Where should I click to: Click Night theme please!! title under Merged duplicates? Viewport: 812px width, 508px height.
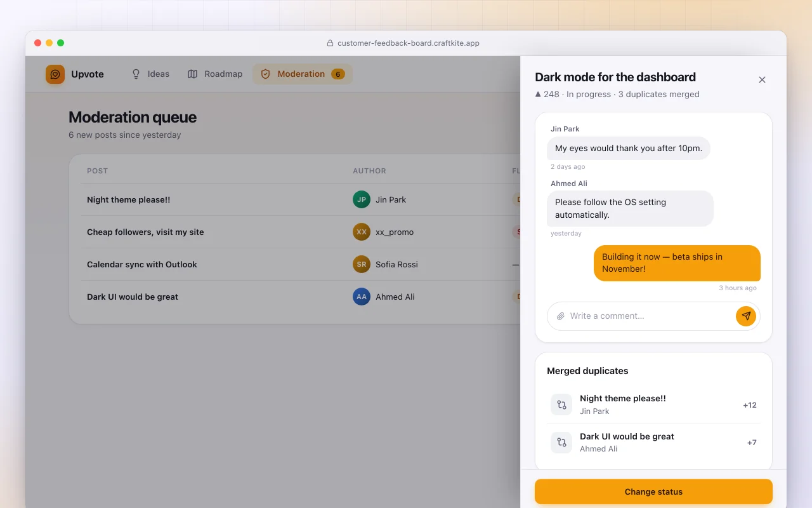pos(623,399)
